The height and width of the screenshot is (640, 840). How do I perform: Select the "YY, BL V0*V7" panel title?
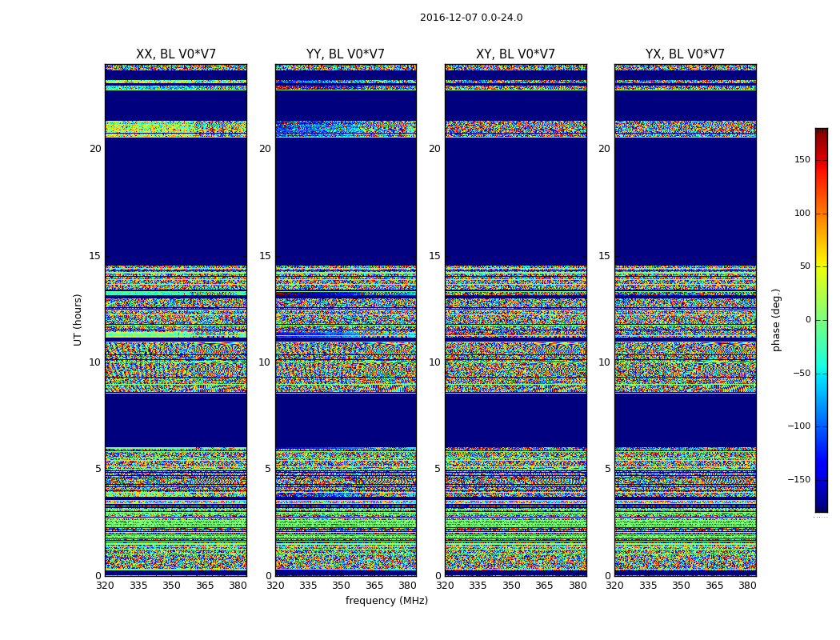tap(346, 54)
